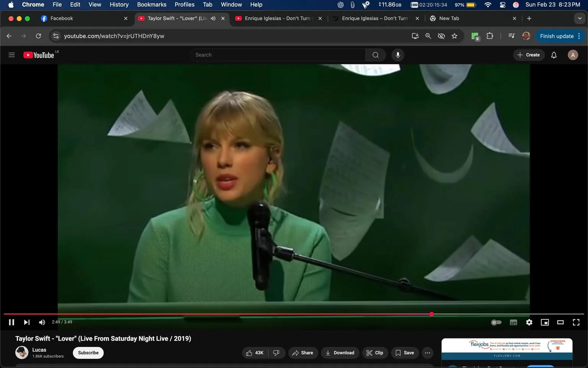Enter fullscreen mode
The image size is (588, 368).
pyautogui.click(x=576, y=322)
